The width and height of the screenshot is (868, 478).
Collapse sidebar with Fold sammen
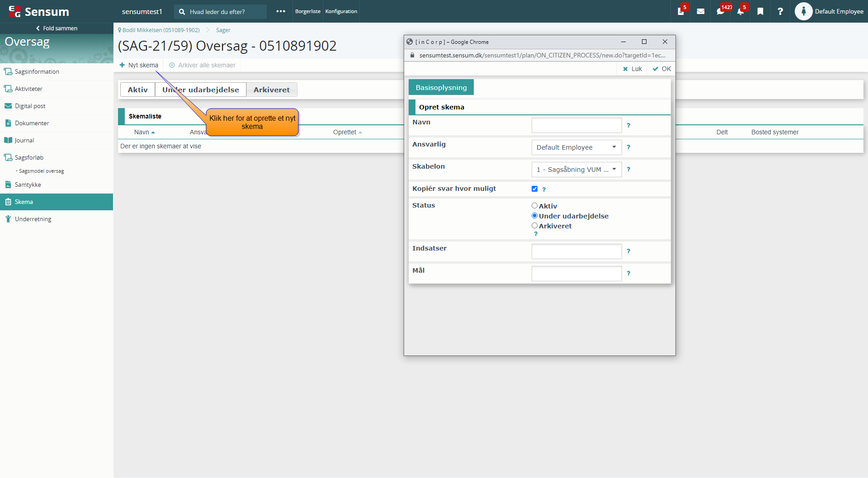[57, 28]
